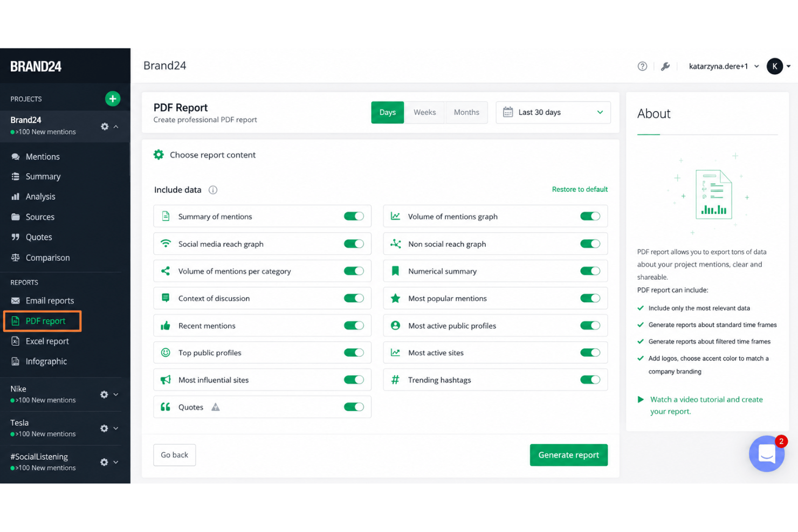Disable the Quotes toggle
Viewport: 798px width, 532px height.
354,407
